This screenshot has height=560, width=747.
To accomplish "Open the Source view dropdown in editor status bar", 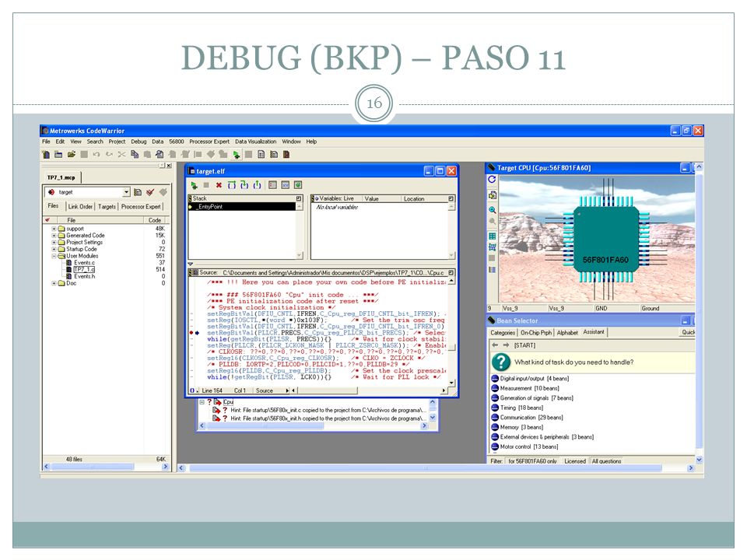I will [x=272, y=390].
